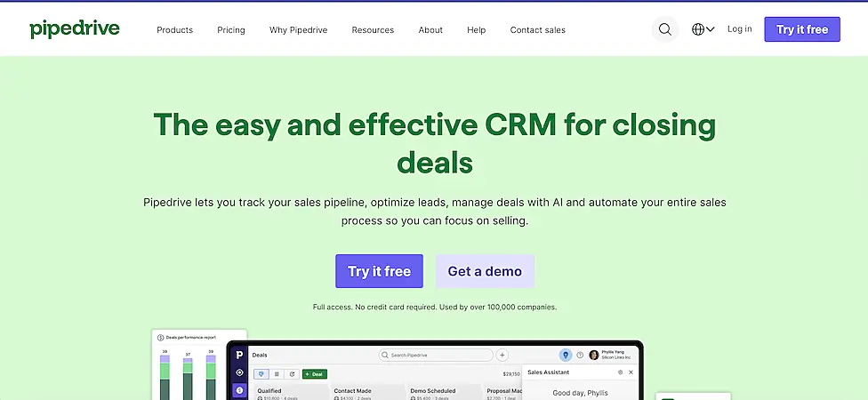Select the dollar Deals icon in app sidebar
868x400 pixels.
point(239,390)
